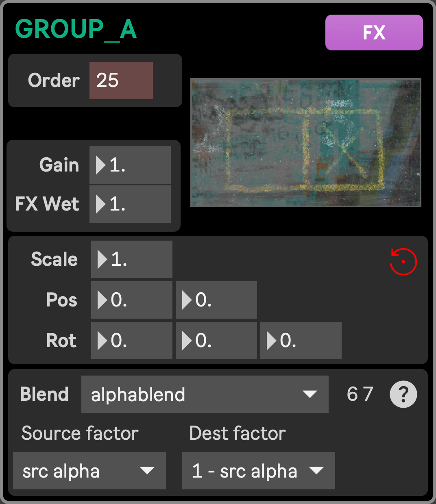
Task: Select the second Rot value box
Action: [216, 341]
